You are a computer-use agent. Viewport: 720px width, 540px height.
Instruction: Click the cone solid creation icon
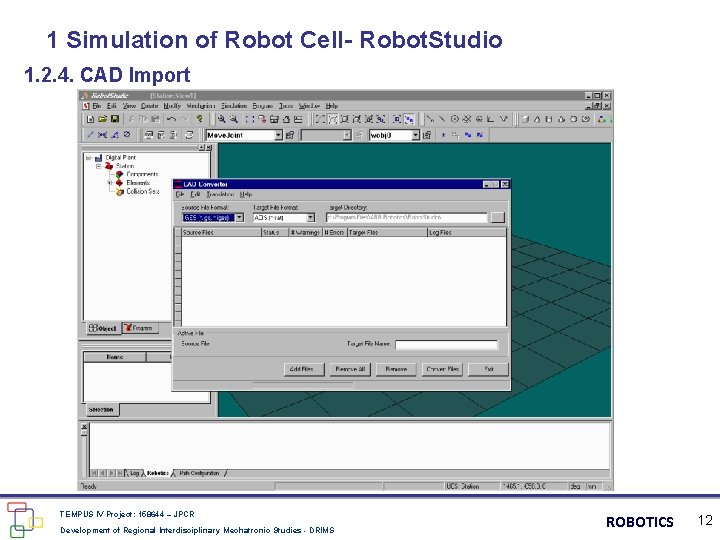(x=537, y=119)
